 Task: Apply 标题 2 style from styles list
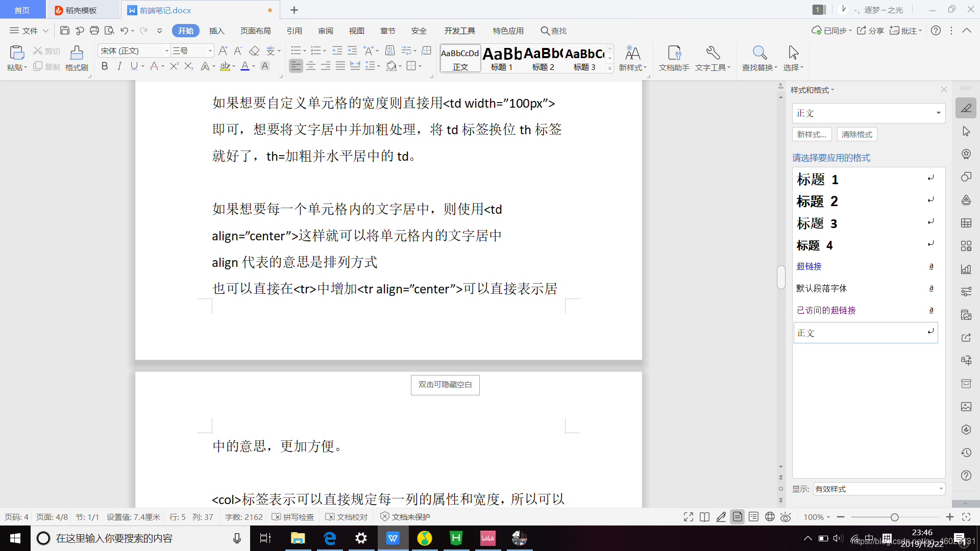pyautogui.click(x=817, y=202)
